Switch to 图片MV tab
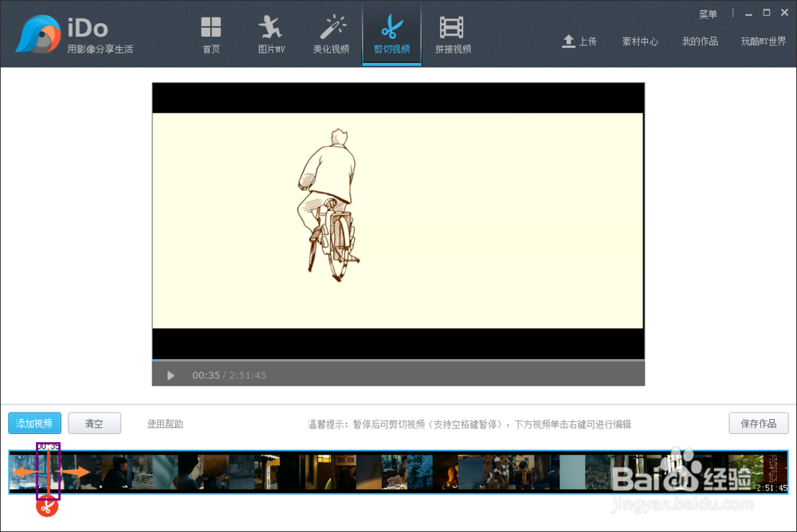 pyautogui.click(x=271, y=34)
